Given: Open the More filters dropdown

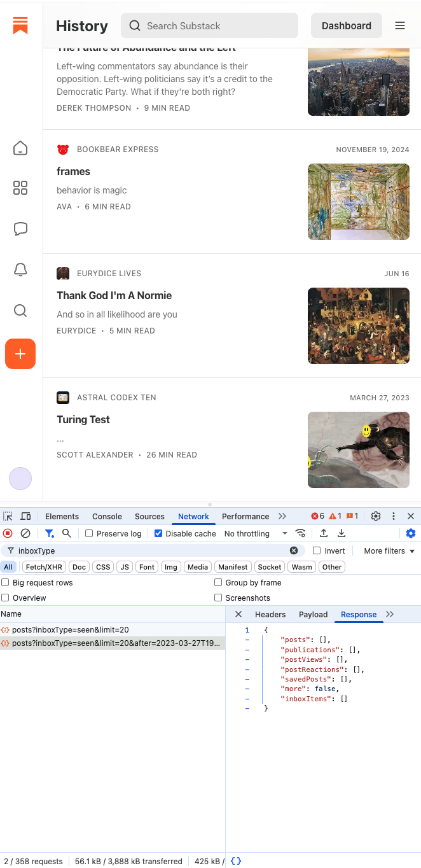Looking at the screenshot, I should (389, 550).
